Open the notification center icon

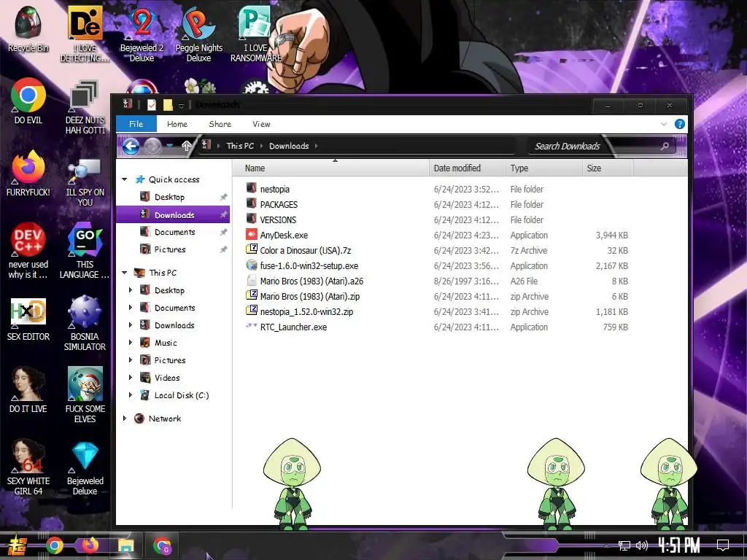tap(723, 545)
